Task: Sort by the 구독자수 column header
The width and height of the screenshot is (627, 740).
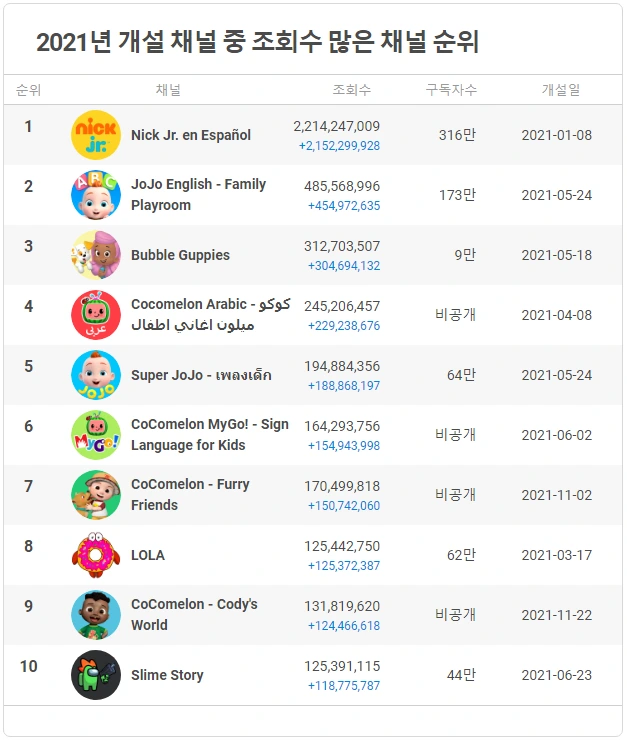Action: click(x=451, y=90)
